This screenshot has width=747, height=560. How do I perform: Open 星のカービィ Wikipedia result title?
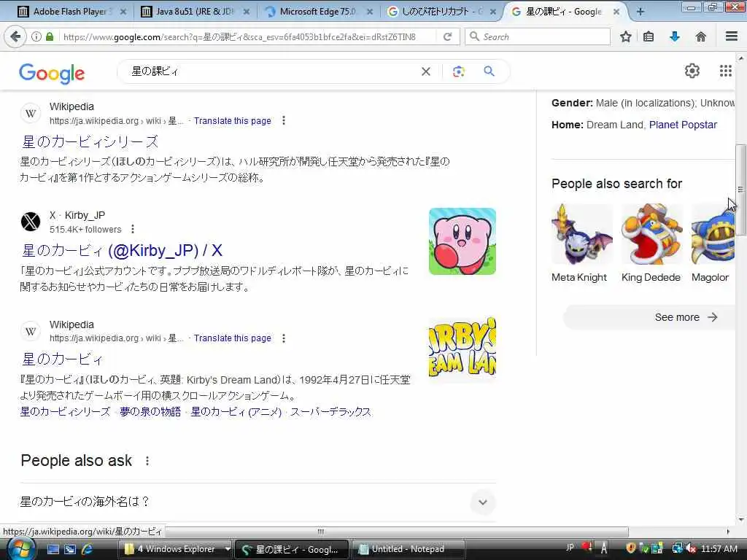click(63, 359)
